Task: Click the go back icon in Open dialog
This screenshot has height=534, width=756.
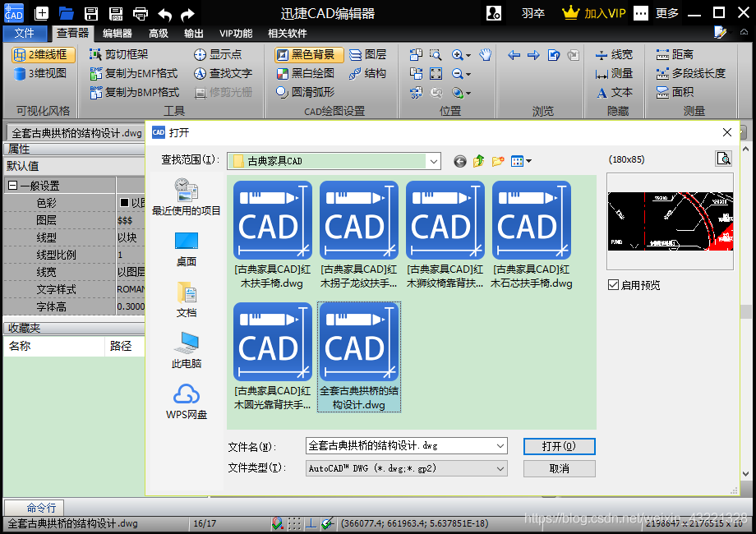Action: [x=460, y=161]
